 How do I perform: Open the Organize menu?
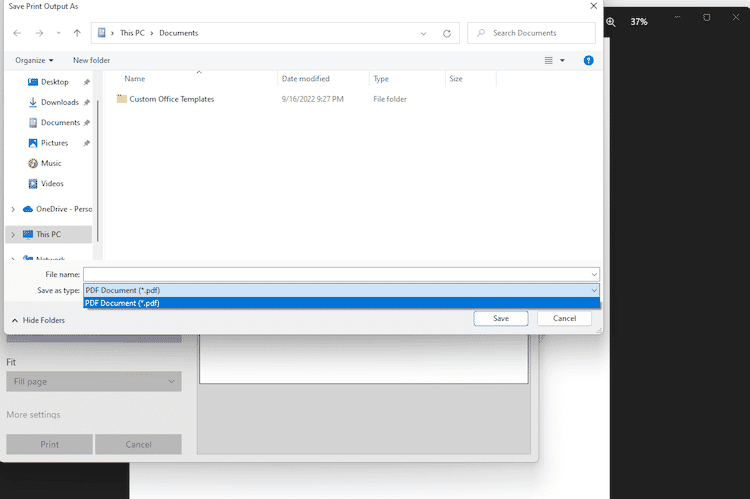tap(34, 60)
